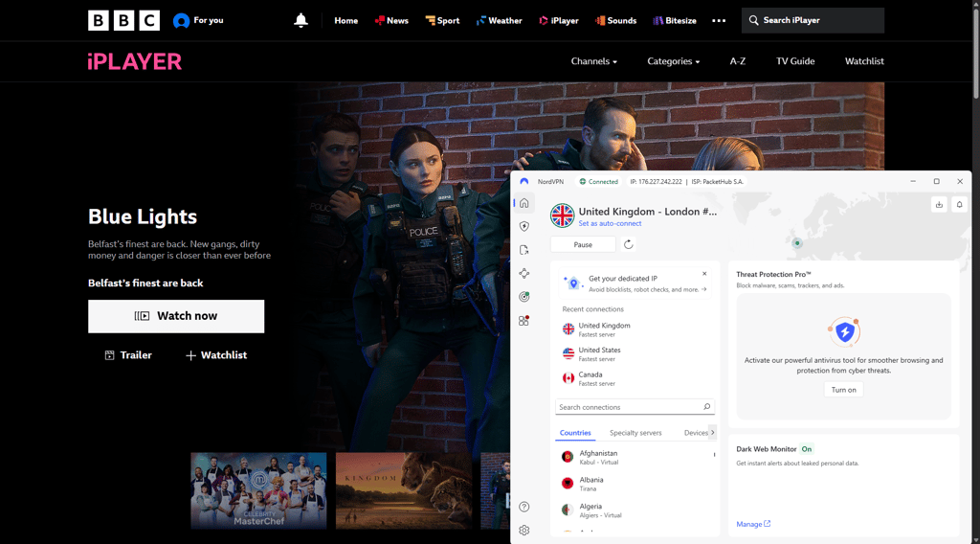980x544 pixels.
Task: Click the search icon in Search connections
Action: pyautogui.click(x=707, y=406)
